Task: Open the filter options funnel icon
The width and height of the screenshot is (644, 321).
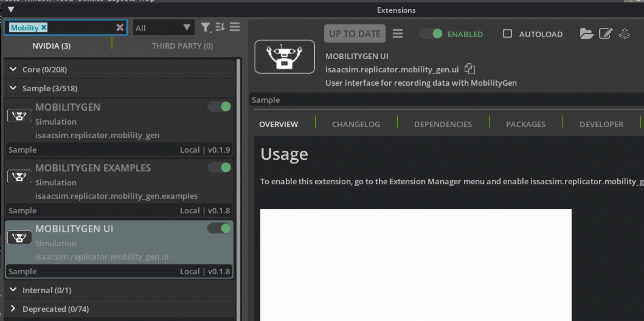Action: tap(206, 28)
